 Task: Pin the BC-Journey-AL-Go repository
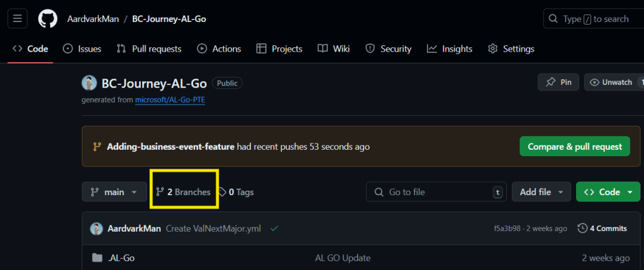(558, 82)
